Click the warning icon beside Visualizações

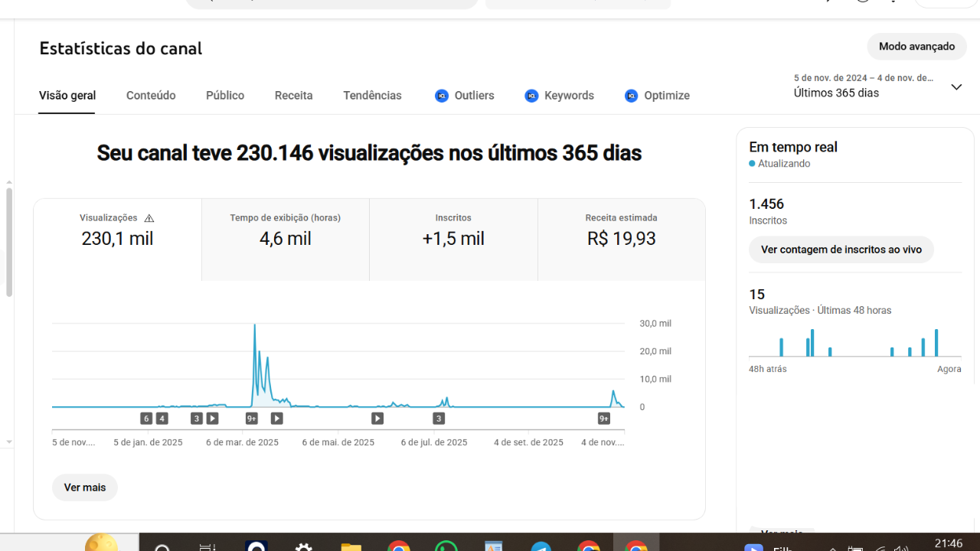point(149,218)
